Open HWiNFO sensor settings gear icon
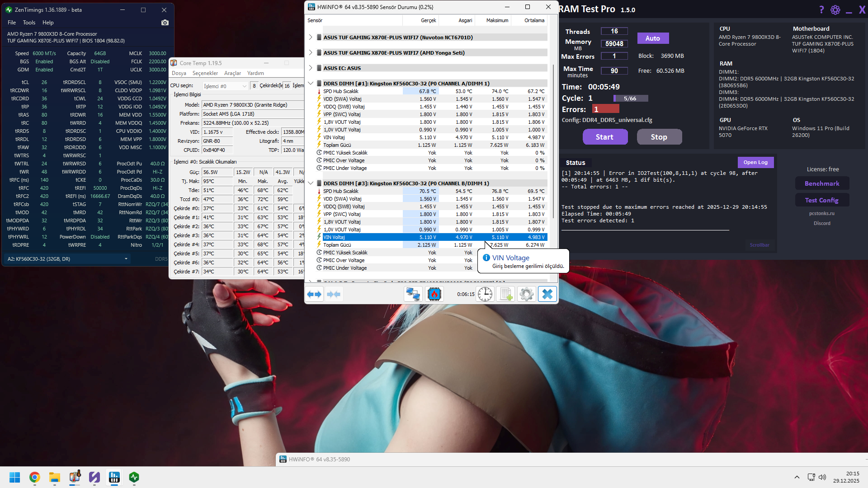The height and width of the screenshot is (488, 868). coord(527,294)
